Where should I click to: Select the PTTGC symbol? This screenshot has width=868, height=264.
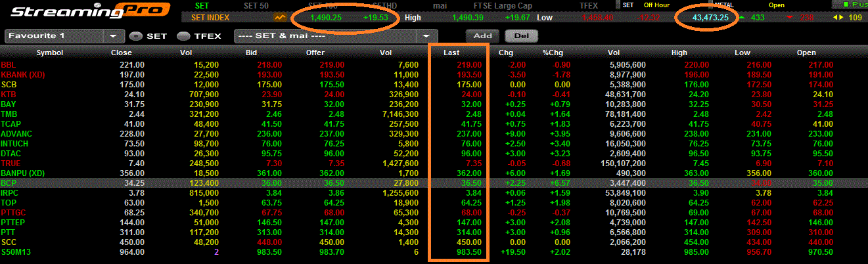pos(14,212)
